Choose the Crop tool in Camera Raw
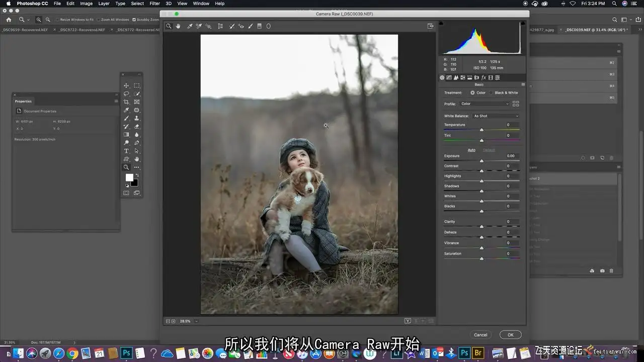This screenshot has height=362, width=644. [220, 26]
